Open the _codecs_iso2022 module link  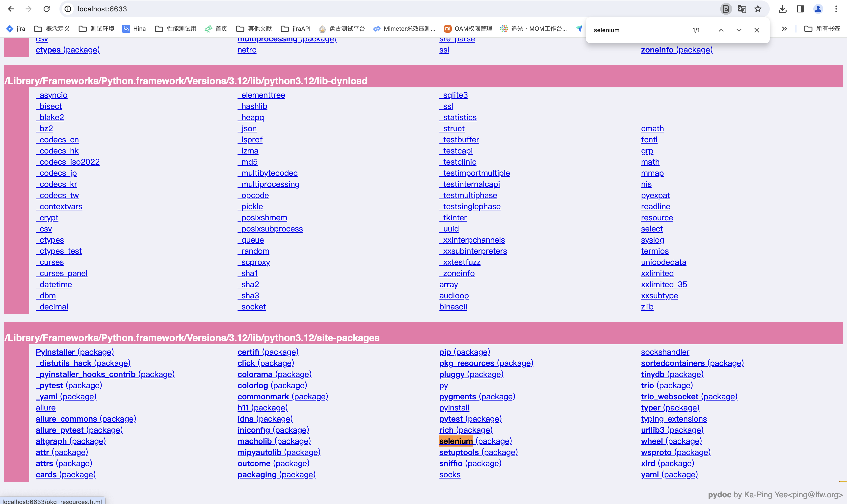[x=68, y=162]
